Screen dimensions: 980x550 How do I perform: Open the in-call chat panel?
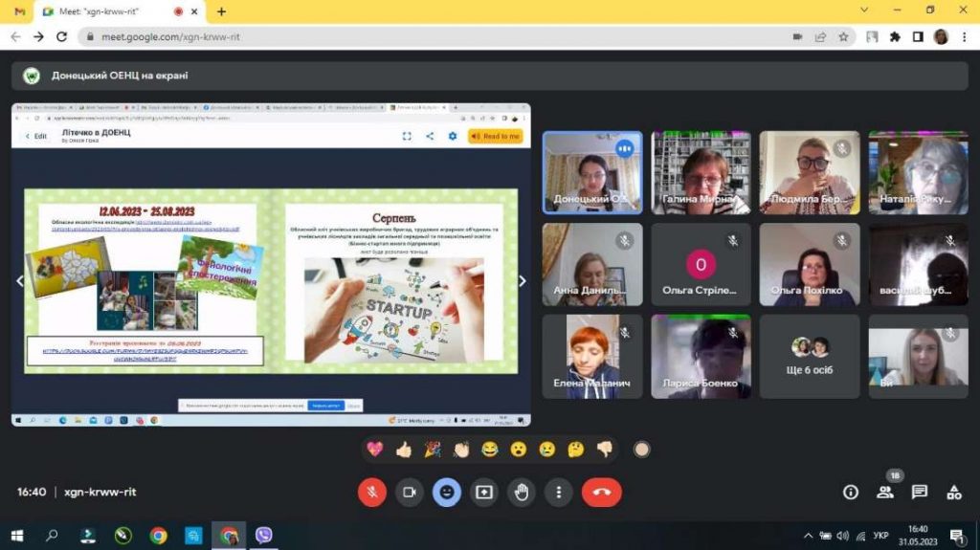point(920,493)
